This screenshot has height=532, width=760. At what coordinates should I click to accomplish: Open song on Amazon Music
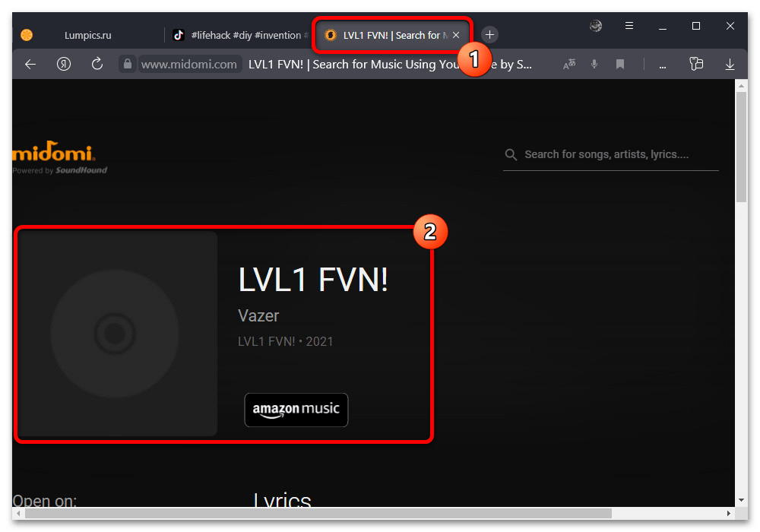[x=296, y=410]
